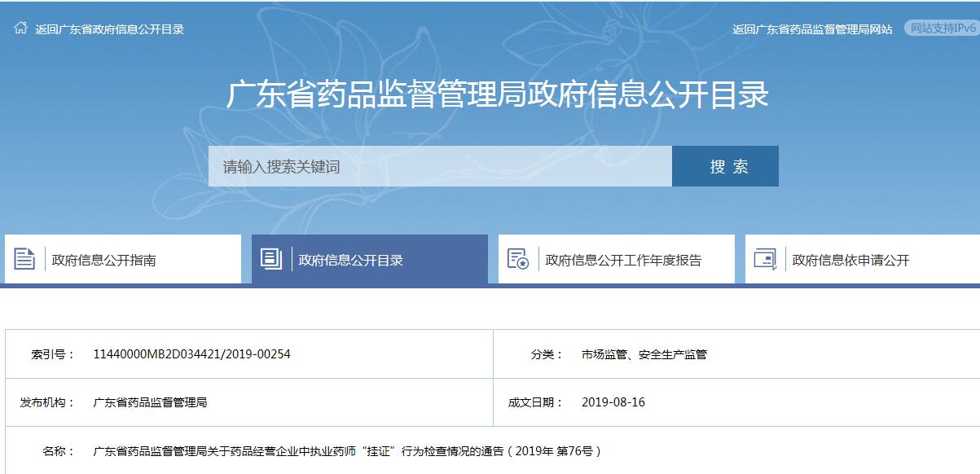The image size is (980, 474).
Task: Click index number 11440000MB2D034421/2019-00254
Action: coord(191,354)
